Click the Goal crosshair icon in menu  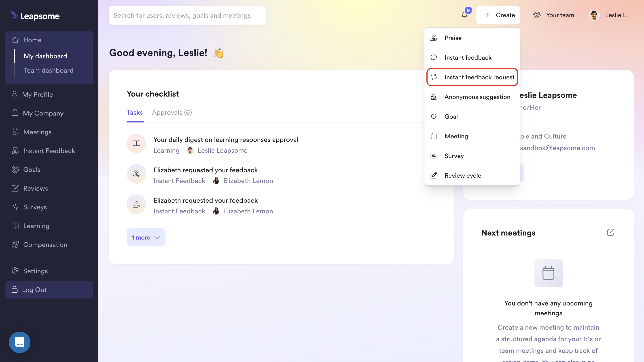(x=434, y=116)
